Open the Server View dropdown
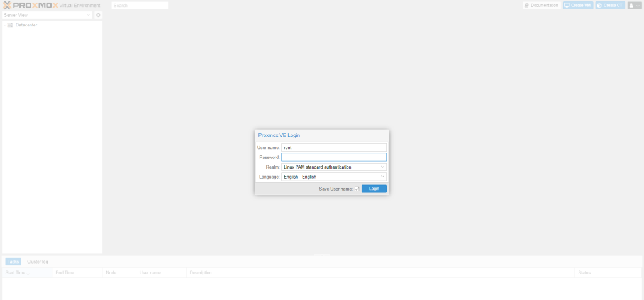This screenshot has width=644, height=300. [47, 15]
